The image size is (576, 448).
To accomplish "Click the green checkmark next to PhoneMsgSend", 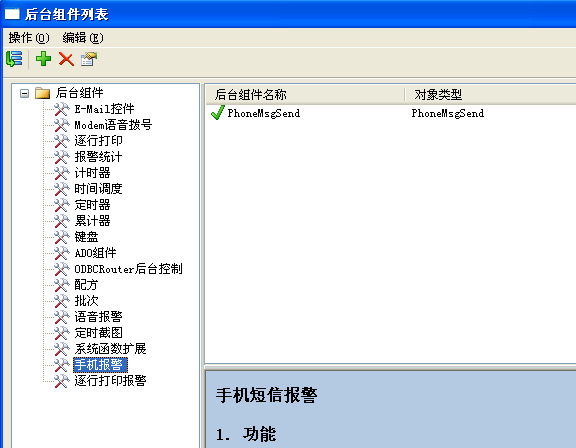I will click(217, 113).
